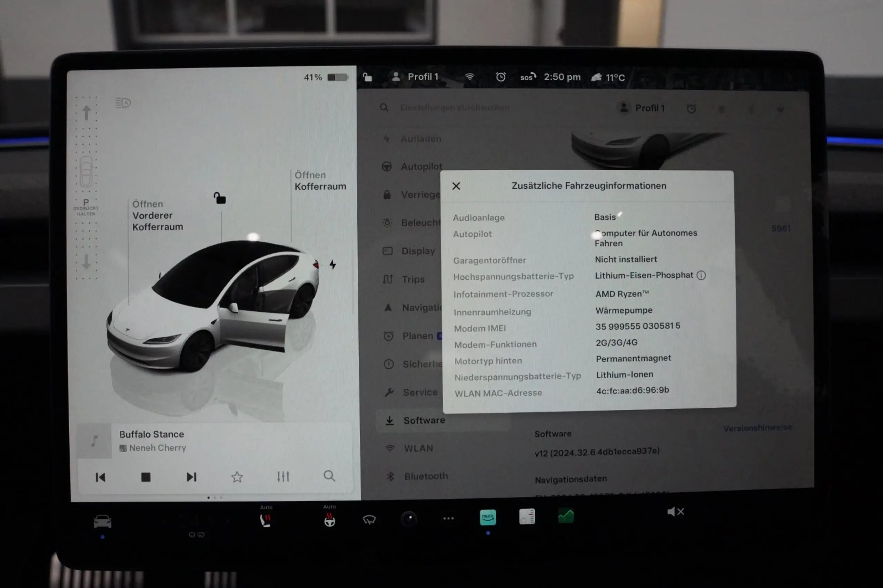Screen dimensions: 883x588
Task: Open the release notes manual app
Action: pos(527,517)
